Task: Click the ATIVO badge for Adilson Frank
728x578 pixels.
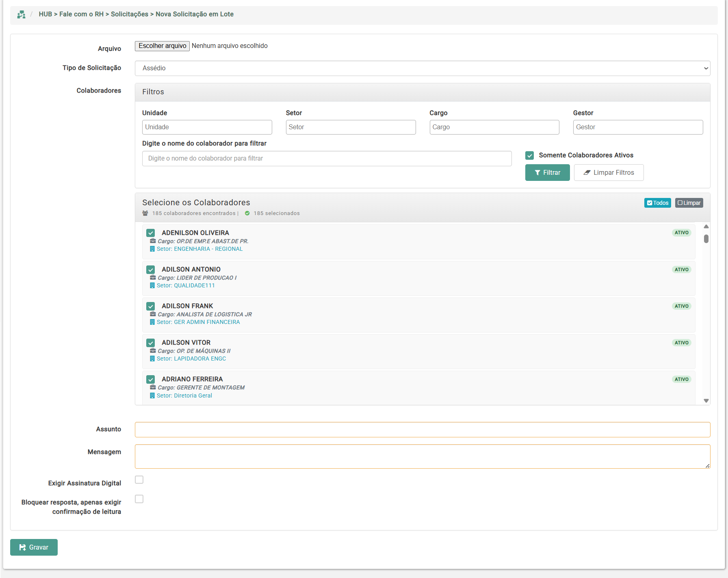Action: point(681,306)
